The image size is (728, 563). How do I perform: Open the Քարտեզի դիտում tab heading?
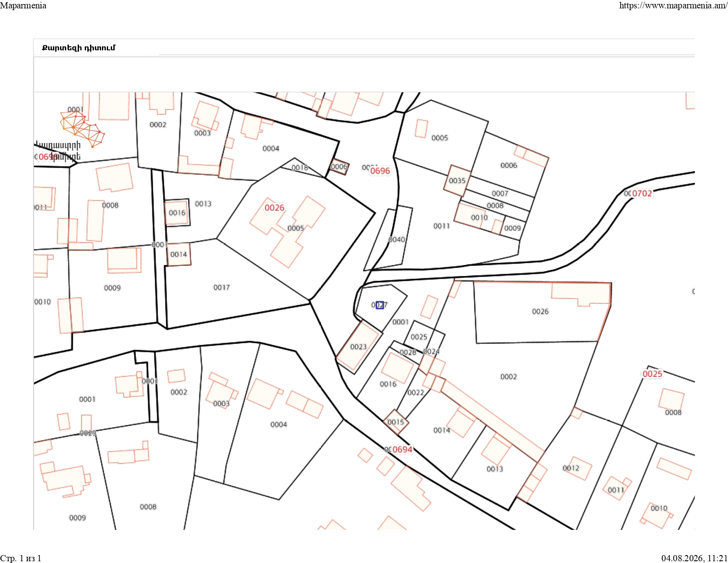pyautogui.click(x=79, y=48)
